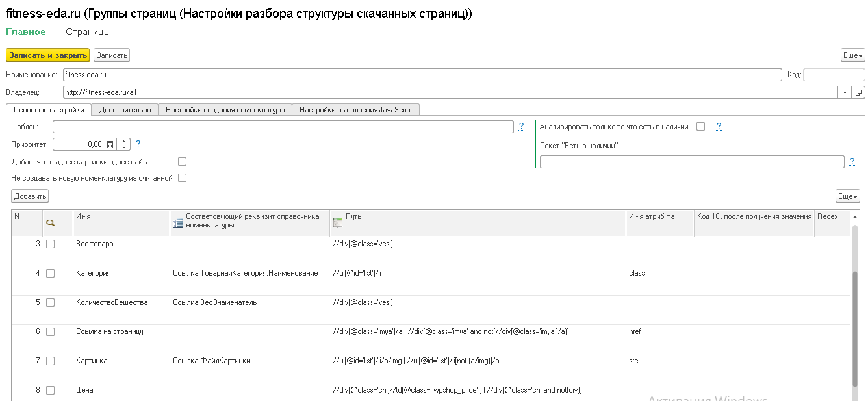Check Анализировать только то что есть в наличии
Screen dimensions: 868x401
pyautogui.click(x=700, y=127)
